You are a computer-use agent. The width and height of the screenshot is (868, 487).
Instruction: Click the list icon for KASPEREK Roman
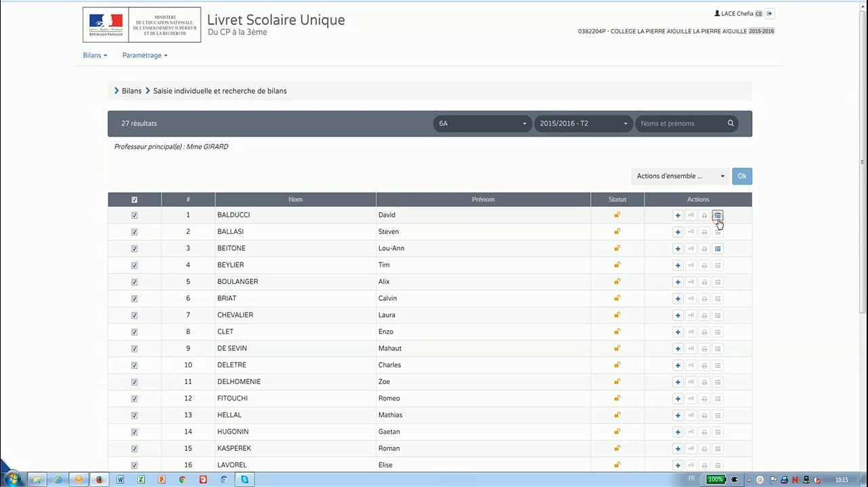tap(718, 449)
